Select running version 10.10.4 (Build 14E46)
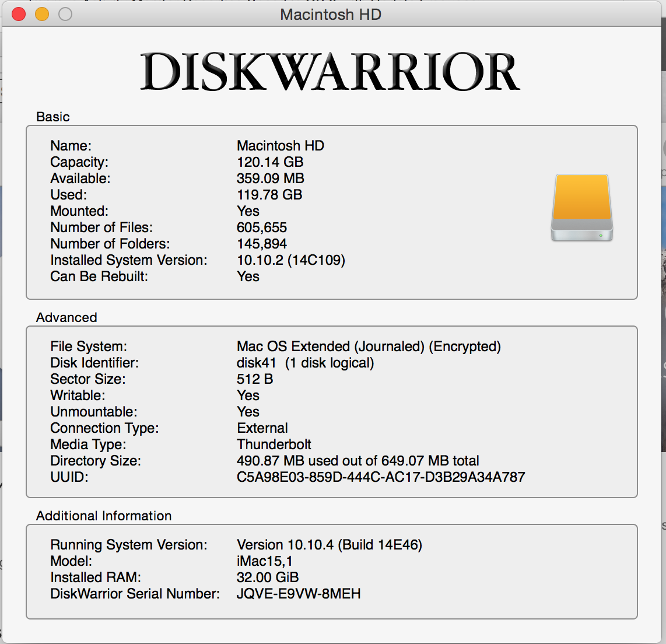Screen dimensions: 666x644 tap(330, 545)
